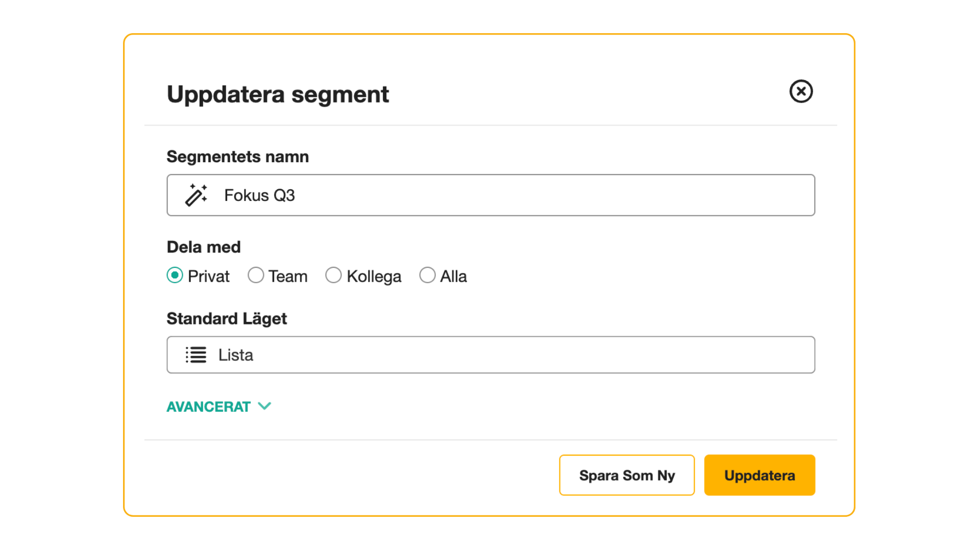Click the Team label text
980x551 pixels.
[x=288, y=277]
